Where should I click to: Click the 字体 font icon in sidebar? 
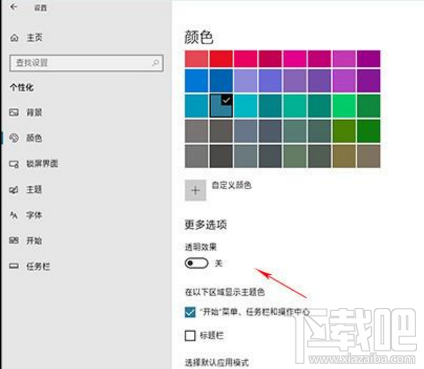click(14, 215)
